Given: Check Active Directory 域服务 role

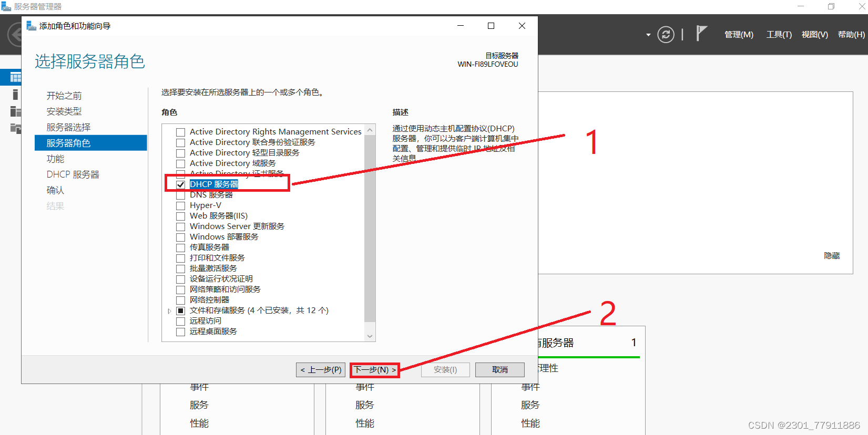Looking at the screenshot, I should click(x=180, y=163).
